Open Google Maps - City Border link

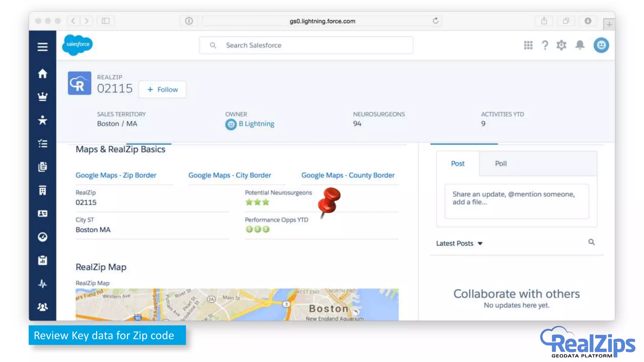pyautogui.click(x=230, y=175)
